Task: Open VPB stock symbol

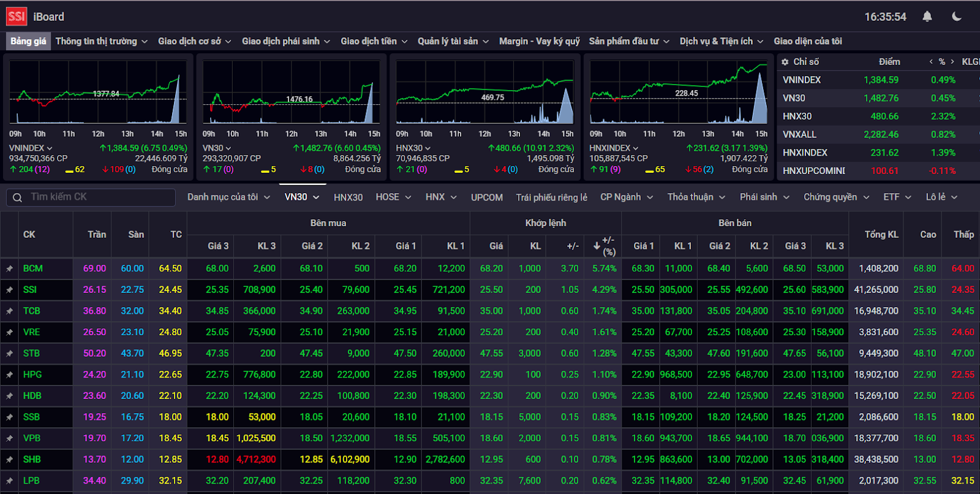Action: point(32,438)
